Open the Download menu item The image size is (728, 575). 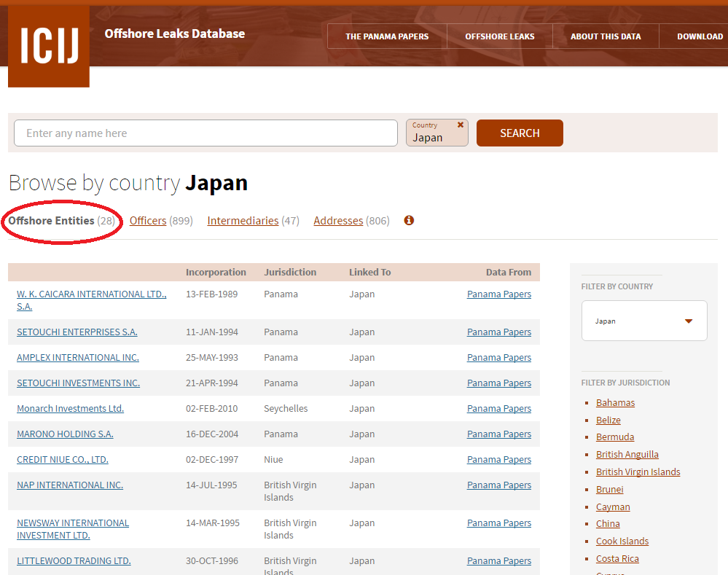700,36
